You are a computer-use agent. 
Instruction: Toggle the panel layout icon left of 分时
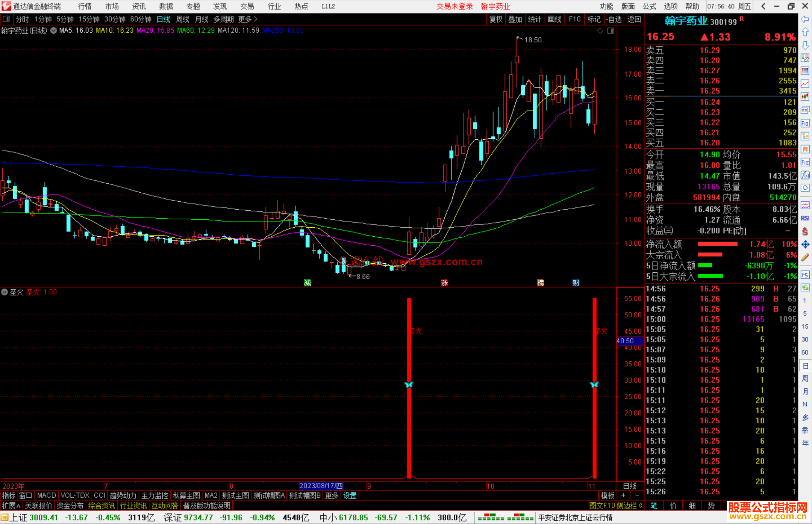click(x=6, y=19)
